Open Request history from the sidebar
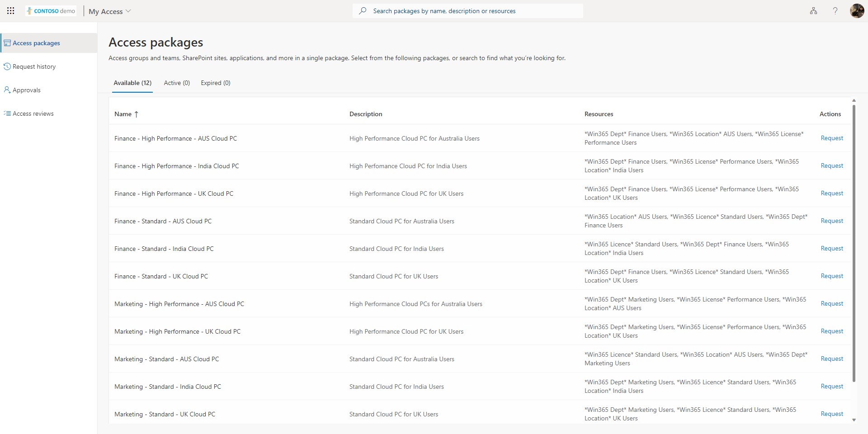Image resolution: width=868 pixels, height=434 pixels. point(34,66)
